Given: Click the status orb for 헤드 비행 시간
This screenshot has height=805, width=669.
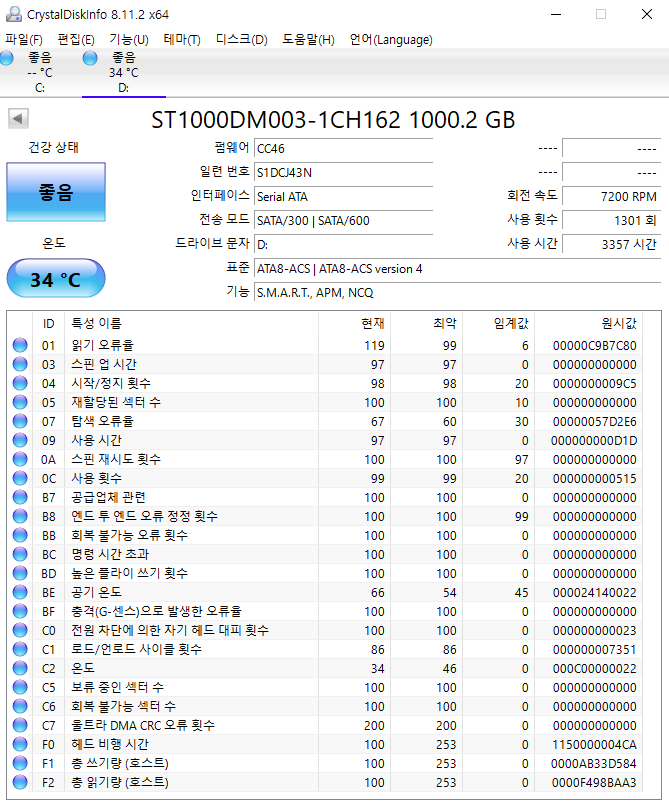Looking at the screenshot, I should (x=20, y=744).
